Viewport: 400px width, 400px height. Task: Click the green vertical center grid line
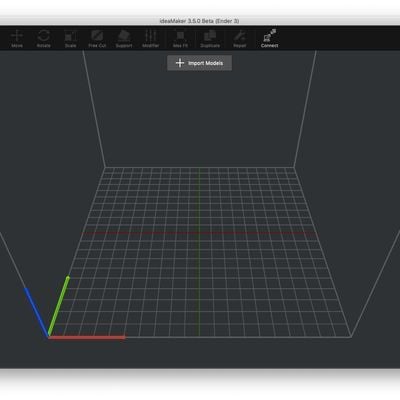point(199,252)
